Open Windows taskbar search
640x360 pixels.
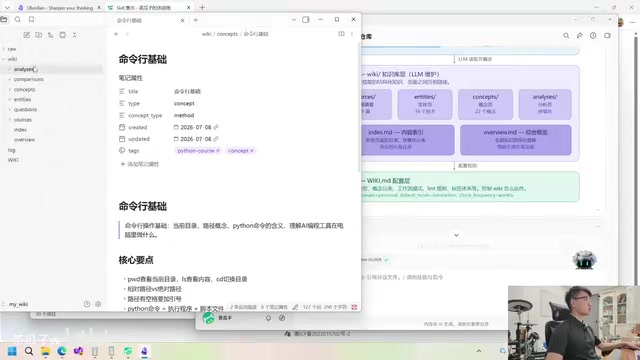point(29,351)
